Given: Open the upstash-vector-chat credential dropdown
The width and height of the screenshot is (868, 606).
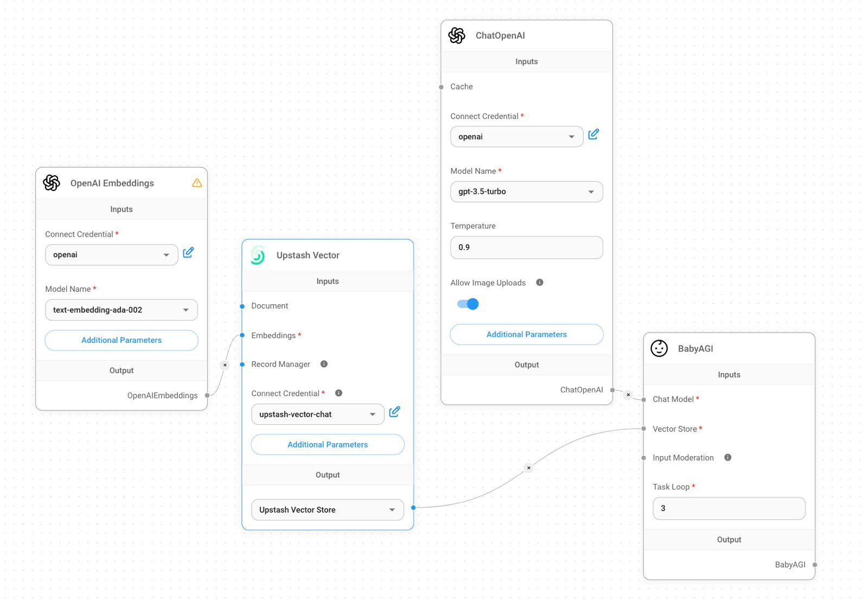Looking at the screenshot, I should (x=317, y=414).
